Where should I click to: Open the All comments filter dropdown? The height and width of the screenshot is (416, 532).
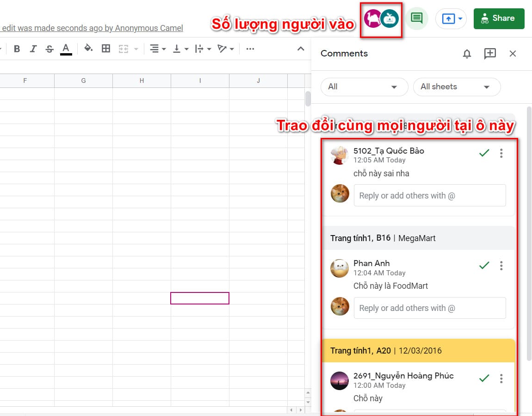[x=364, y=87]
